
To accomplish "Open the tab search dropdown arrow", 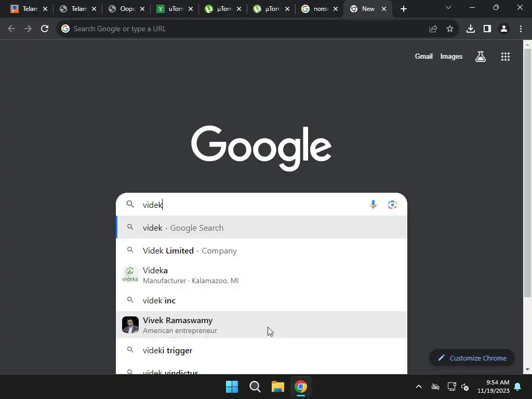I will click(x=448, y=7).
